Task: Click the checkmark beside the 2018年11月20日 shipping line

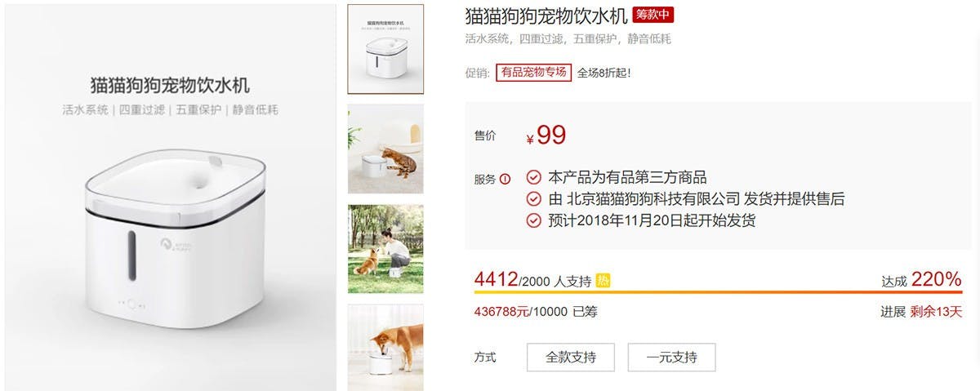Action: [533, 220]
